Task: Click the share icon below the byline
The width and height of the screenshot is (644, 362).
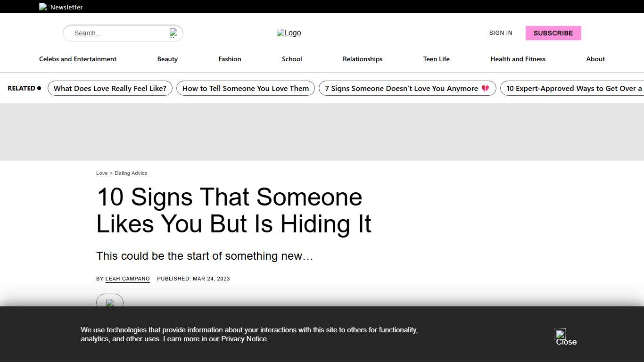Action: [x=109, y=303]
